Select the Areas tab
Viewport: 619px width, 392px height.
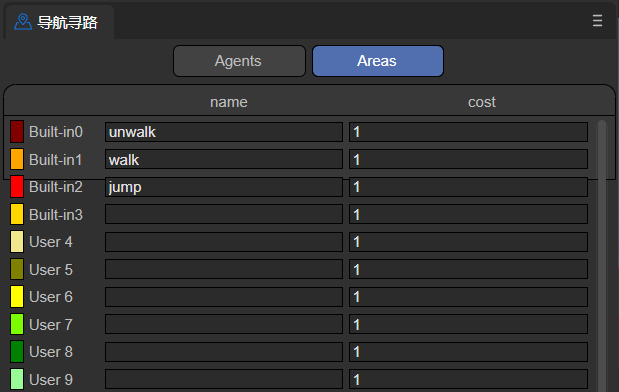(378, 61)
